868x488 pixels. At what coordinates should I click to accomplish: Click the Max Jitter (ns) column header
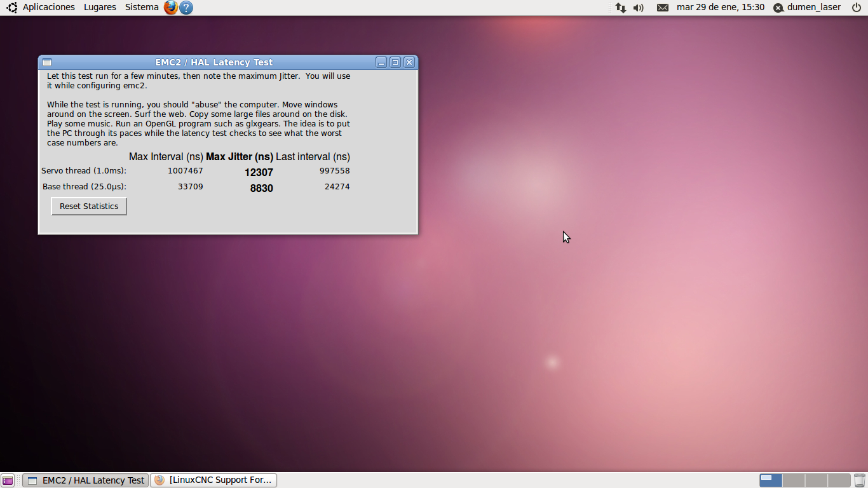(240, 157)
